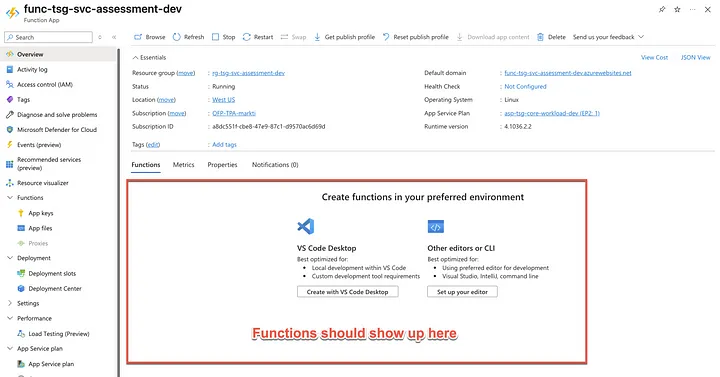Click the Browse toolbar icon
The height and width of the screenshot is (377, 720).
138,37
